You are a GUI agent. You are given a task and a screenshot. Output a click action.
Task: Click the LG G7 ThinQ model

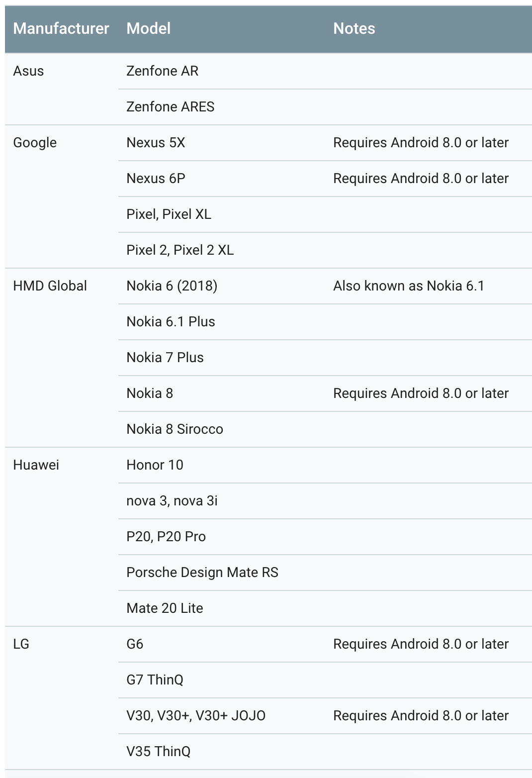pyautogui.click(x=155, y=680)
